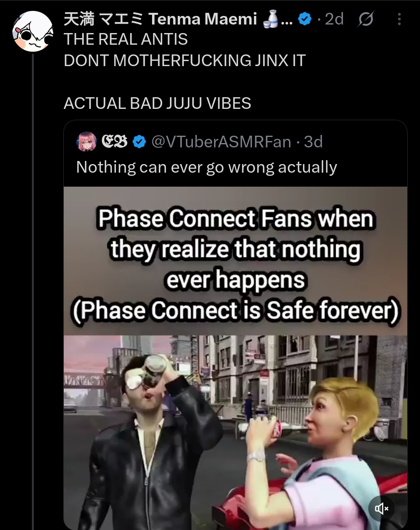This screenshot has width=420, height=530.
Task: Tap the Grok slashed-circle icon
Action: (366, 19)
